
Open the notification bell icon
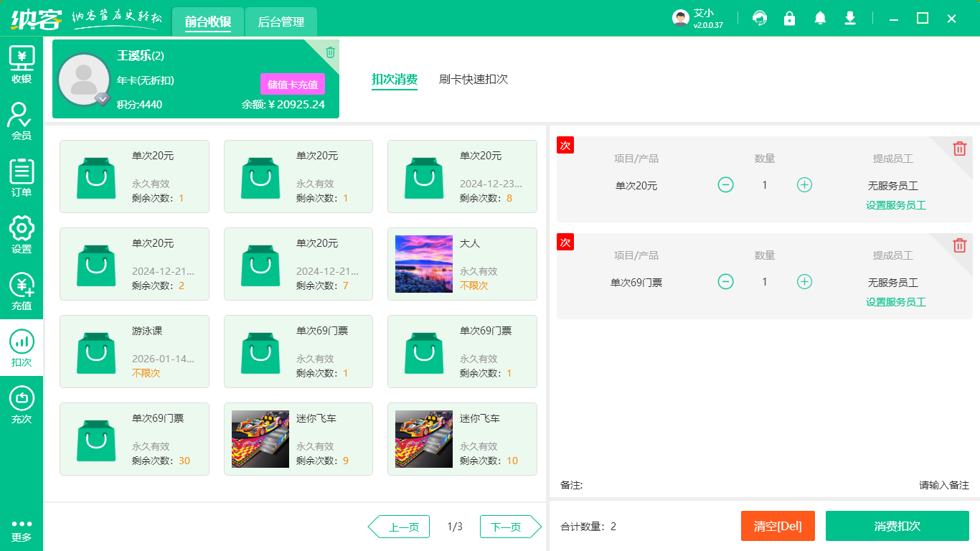coord(820,19)
